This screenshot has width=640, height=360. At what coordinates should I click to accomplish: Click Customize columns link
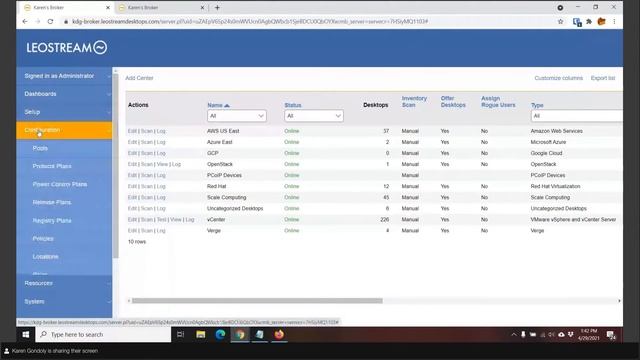coord(558,78)
